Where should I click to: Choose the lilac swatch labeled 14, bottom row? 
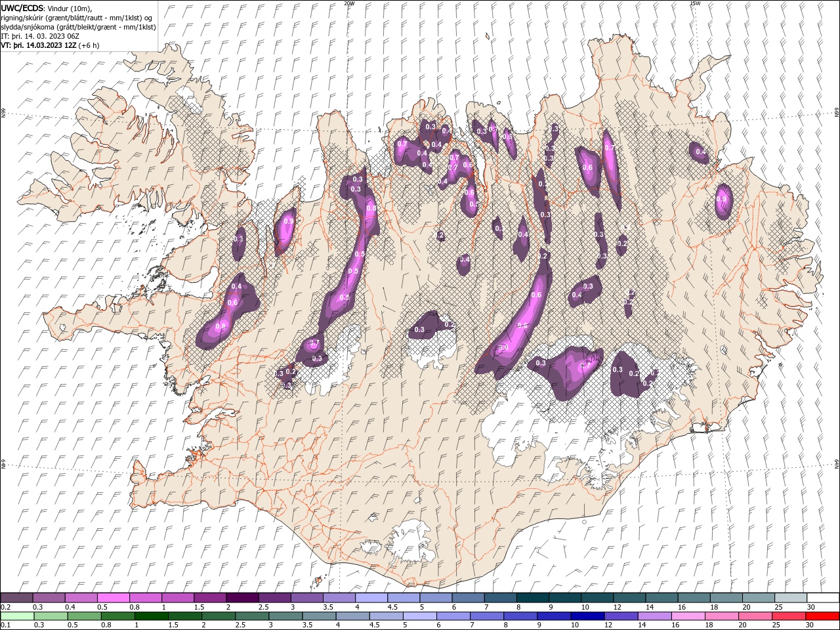pos(654,616)
